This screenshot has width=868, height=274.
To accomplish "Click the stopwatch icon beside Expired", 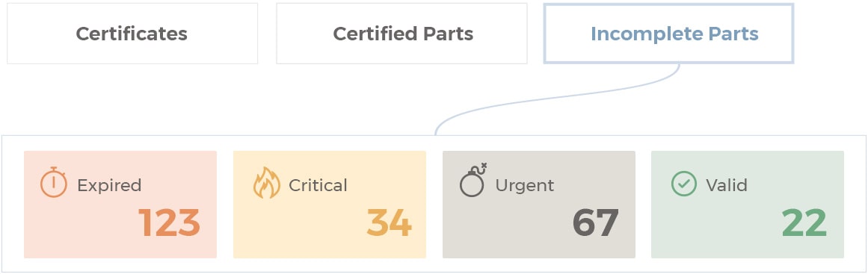I will (x=53, y=182).
